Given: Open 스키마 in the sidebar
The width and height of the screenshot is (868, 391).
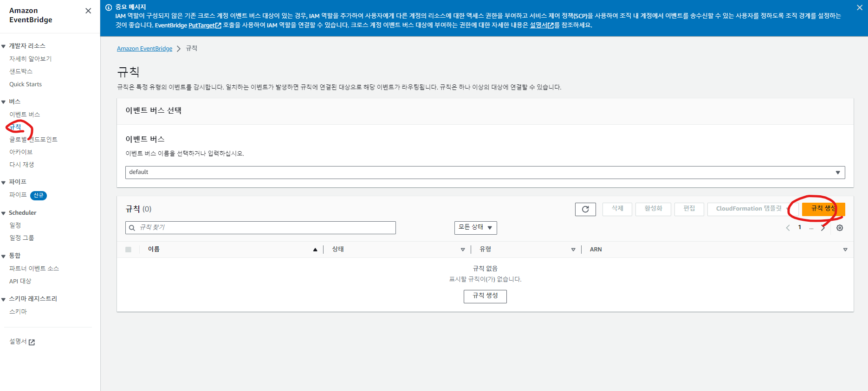Looking at the screenshot, I should coord(18,312).
